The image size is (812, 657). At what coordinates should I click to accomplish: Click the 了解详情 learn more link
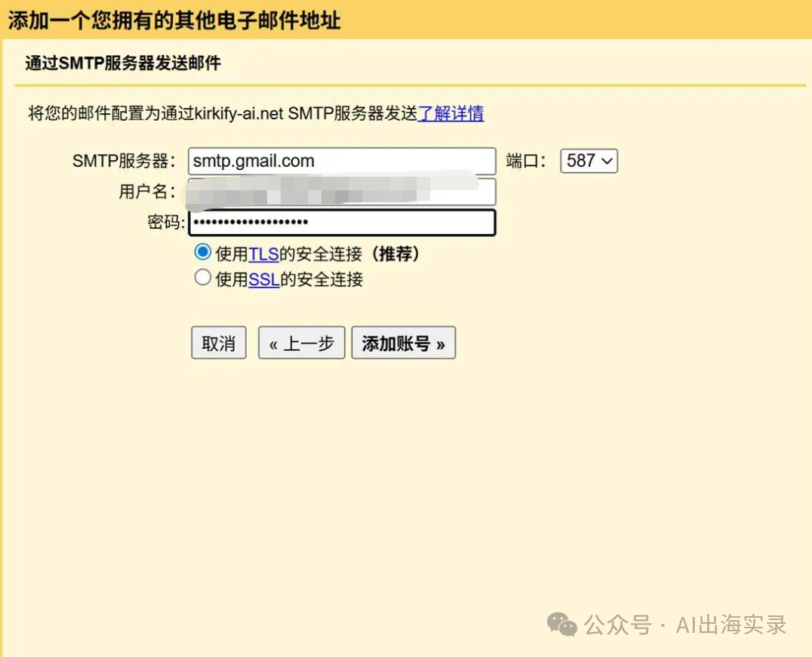[451, 113]
